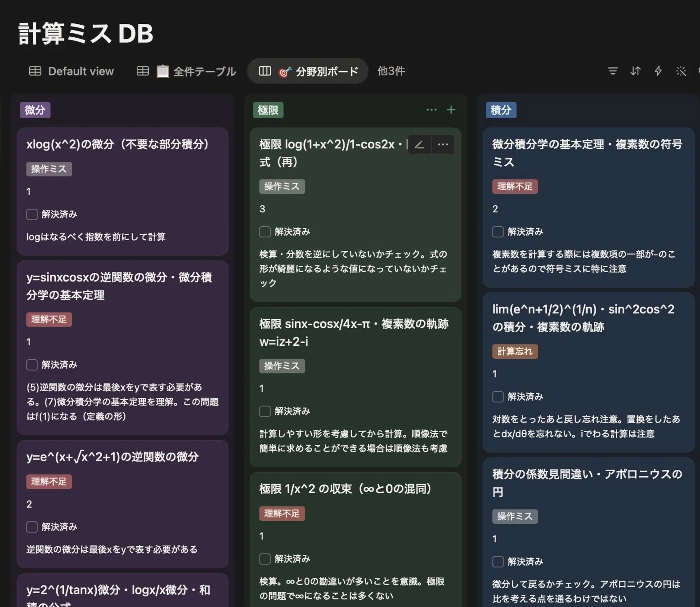Click 理解不足 tag on y=sinxcosx card

coord(49,320)
